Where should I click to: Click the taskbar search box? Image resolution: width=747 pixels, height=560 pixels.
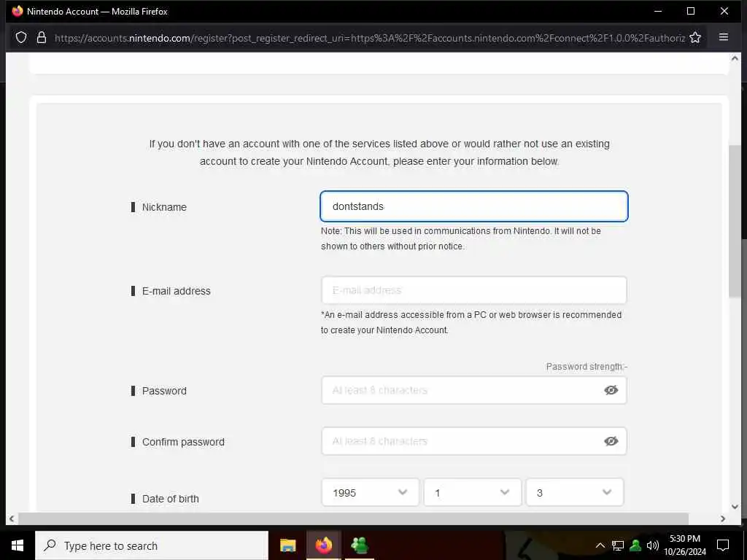[x=152, y=545]
